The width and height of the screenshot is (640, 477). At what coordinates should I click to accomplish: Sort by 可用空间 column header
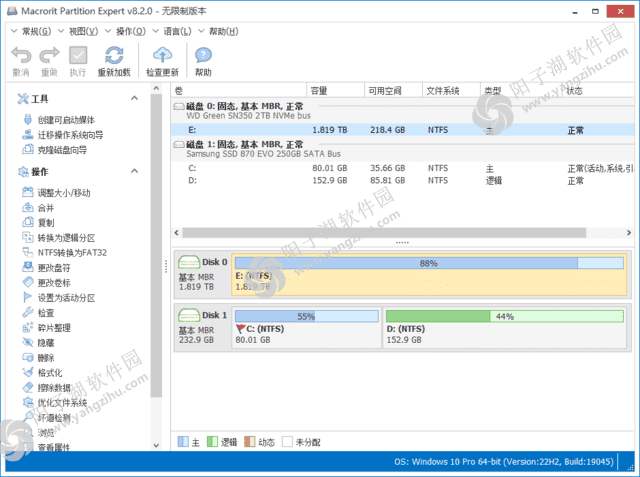[x=393, y=91]
